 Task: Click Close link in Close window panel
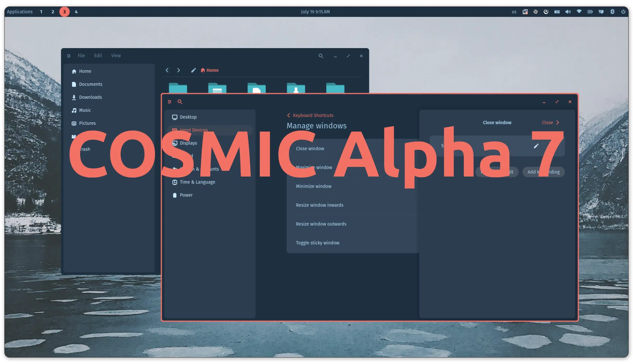(x=551, y=122)
